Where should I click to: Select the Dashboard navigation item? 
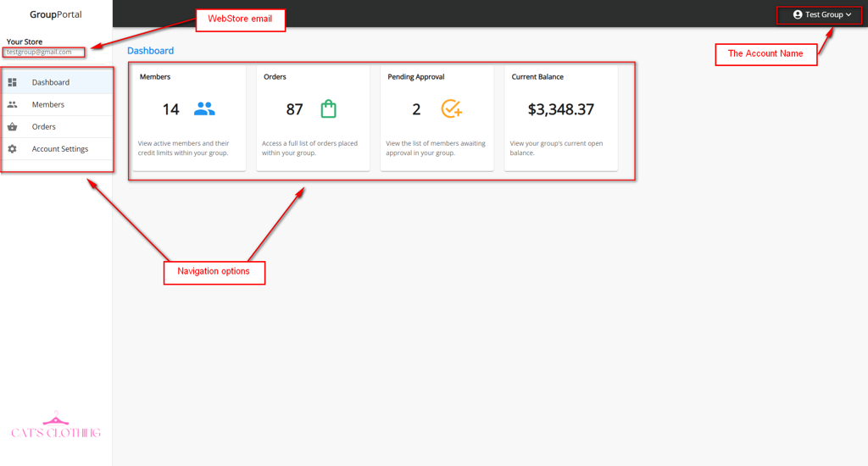(x=51, y=82)
